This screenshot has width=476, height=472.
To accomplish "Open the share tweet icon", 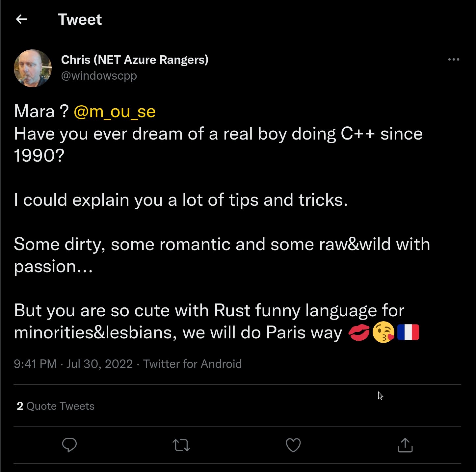I will coord(405,445).
